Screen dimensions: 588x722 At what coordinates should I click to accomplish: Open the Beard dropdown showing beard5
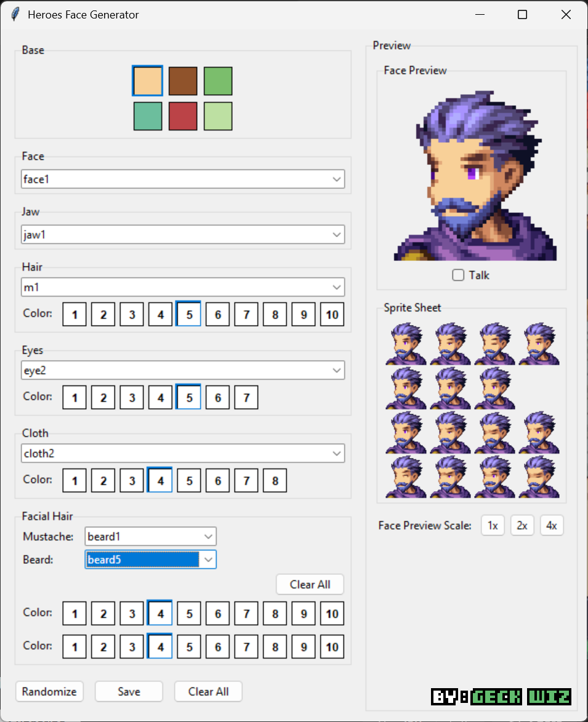tap(151, 560)
